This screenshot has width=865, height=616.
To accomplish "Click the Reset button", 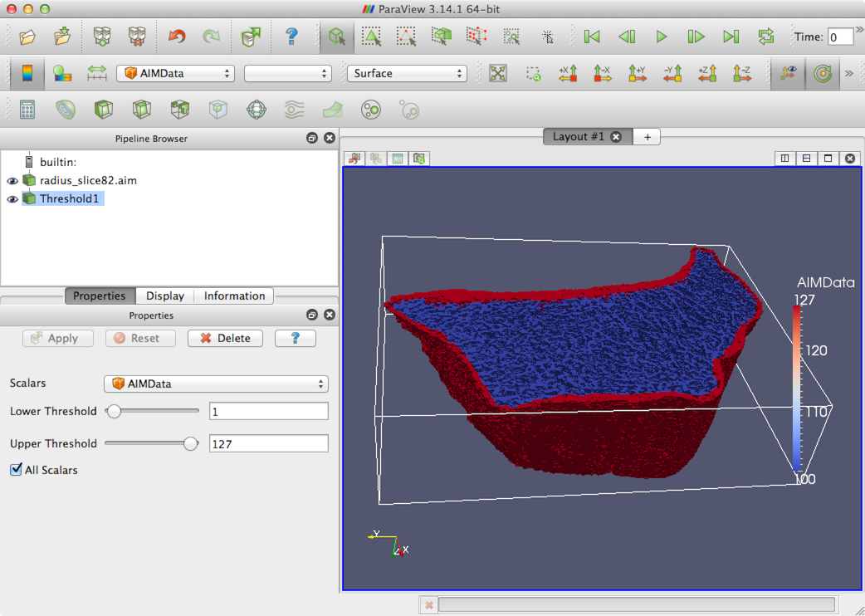I will pyautogui.click(x=140, y=338).
